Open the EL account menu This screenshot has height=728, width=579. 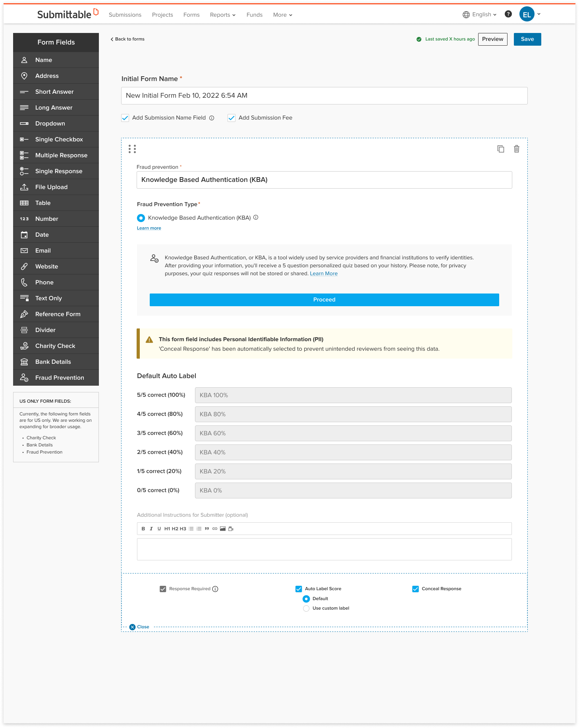[530, 14]
